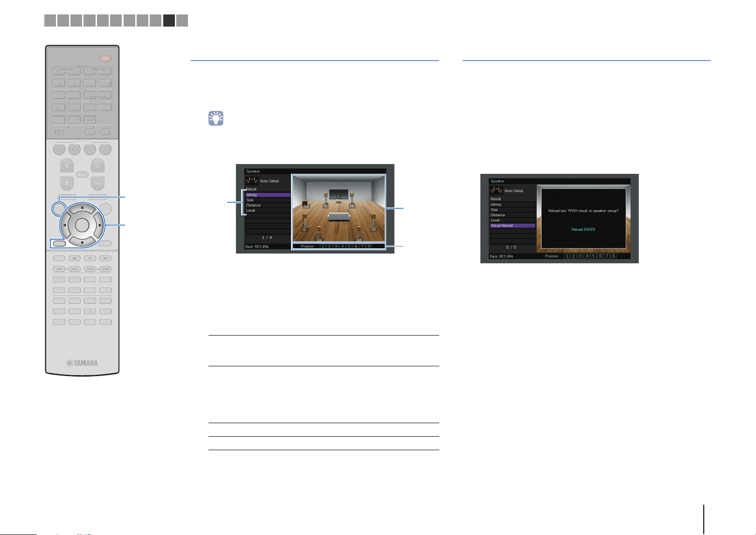Choose Position 3 in the left screen (1/4)
Screen dimensions: 756x535
pyautogui.click(x=336, y=246)
